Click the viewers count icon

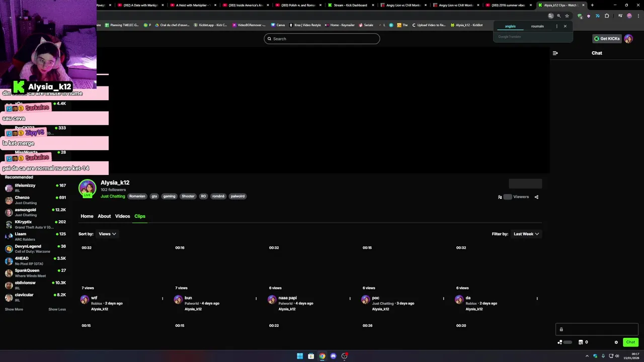[x=500, y=197]
